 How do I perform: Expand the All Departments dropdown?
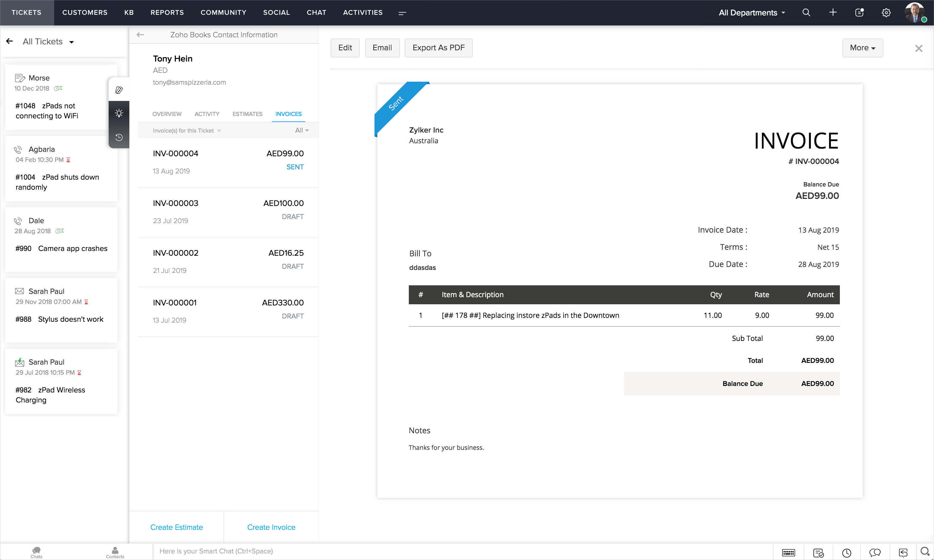pyautogui.click(x=752, y=12)
